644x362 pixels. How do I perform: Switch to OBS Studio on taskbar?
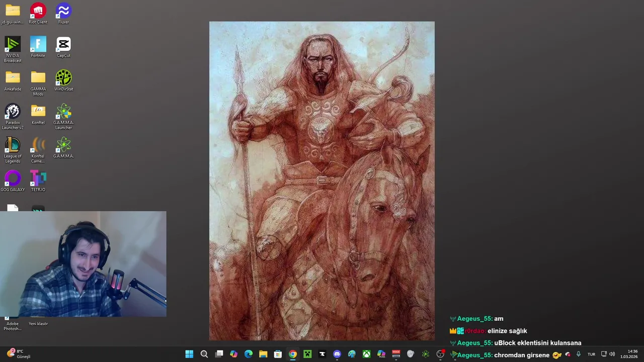coord(440,354)
